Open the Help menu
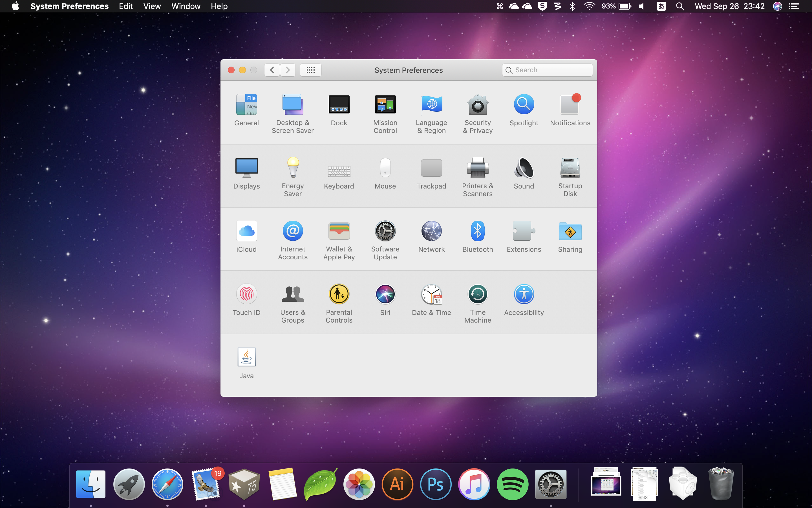Viewport: 812px width, 508px height. [x=219, y=6]
